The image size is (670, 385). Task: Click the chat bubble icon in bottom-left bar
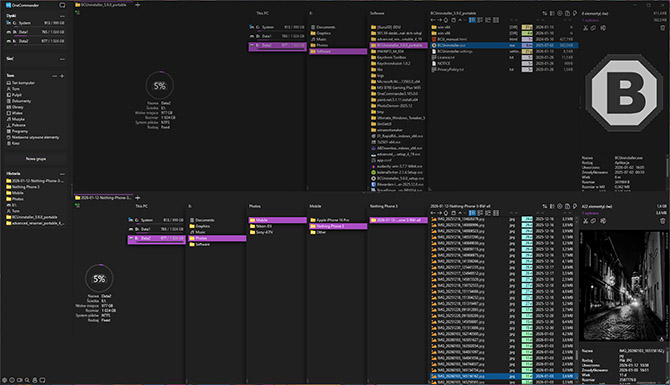tap(42, 380)
